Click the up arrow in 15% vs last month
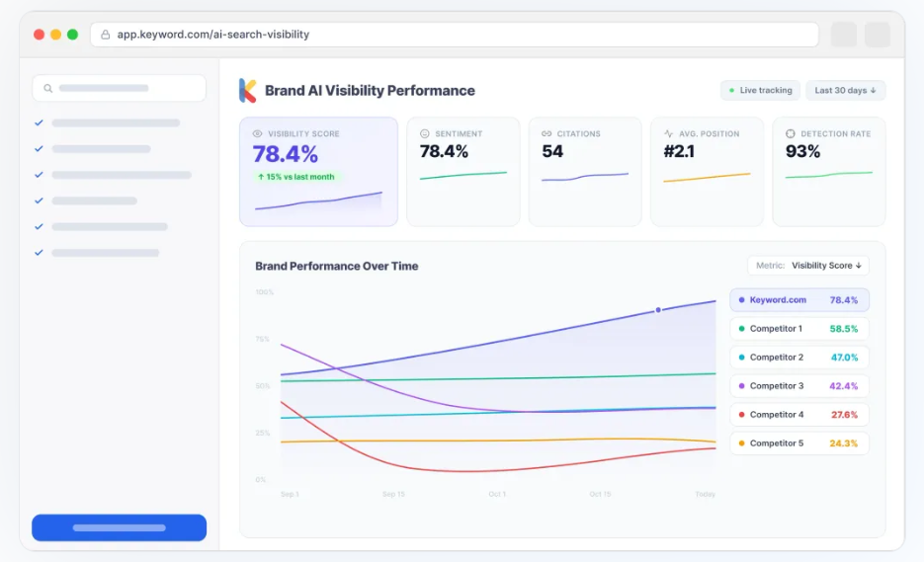 click(x=261, y=177)
